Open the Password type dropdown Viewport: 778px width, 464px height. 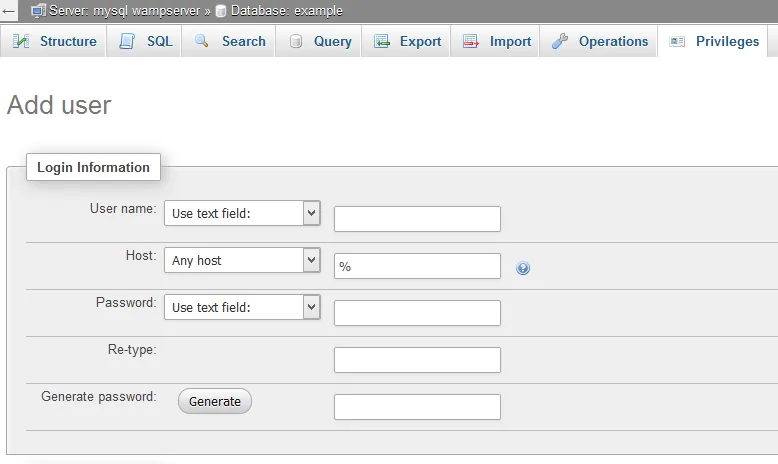pyautogui.click(x=242, y=307)
